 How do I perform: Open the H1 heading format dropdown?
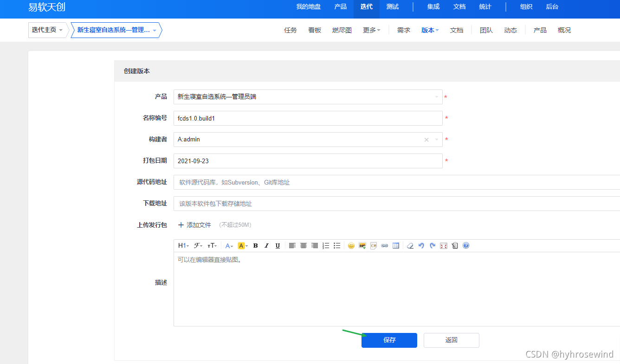tap(183, 246)
